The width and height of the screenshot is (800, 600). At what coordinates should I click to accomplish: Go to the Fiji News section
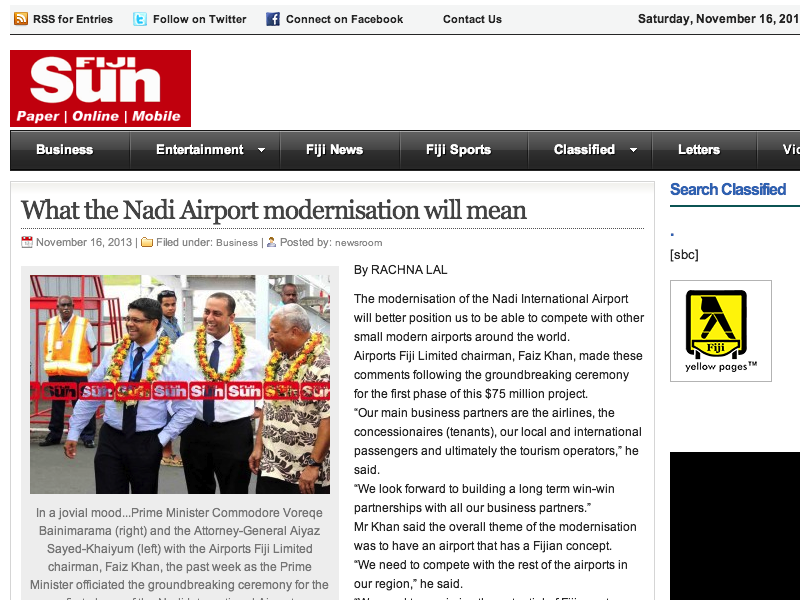334,149
